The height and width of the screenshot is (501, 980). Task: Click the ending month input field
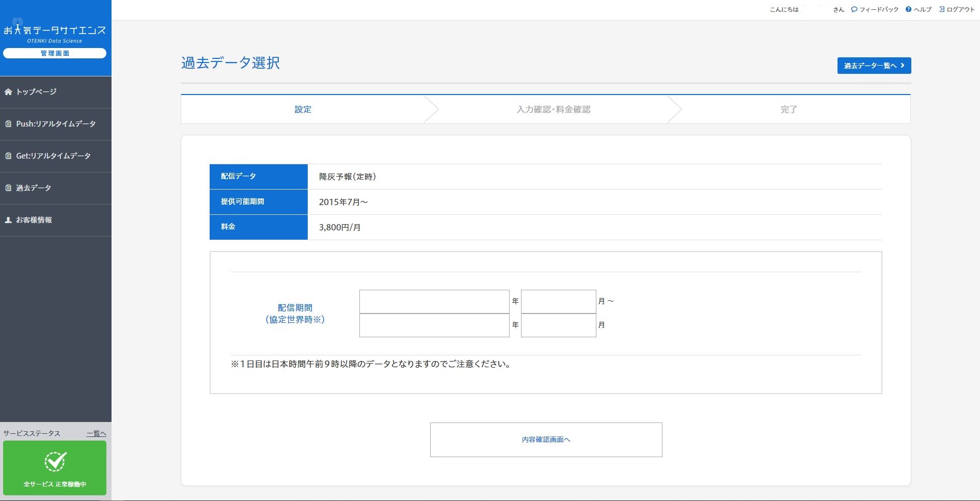tap(558, 325)
